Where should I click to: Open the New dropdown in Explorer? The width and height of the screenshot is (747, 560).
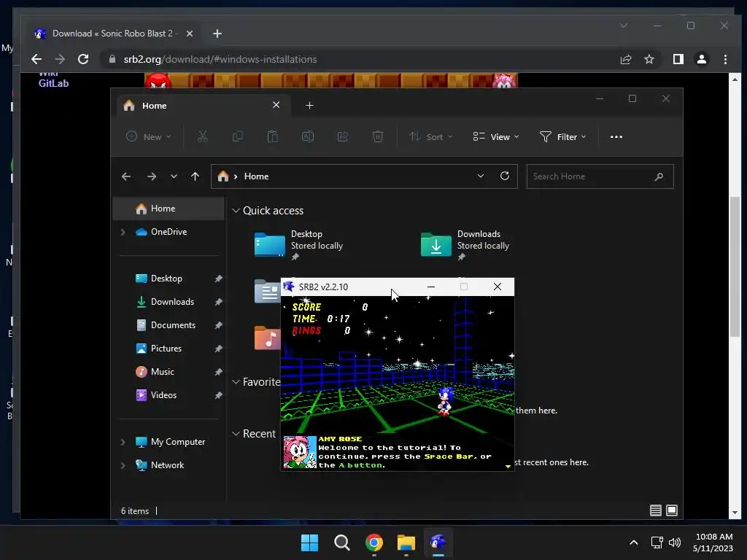148,136
